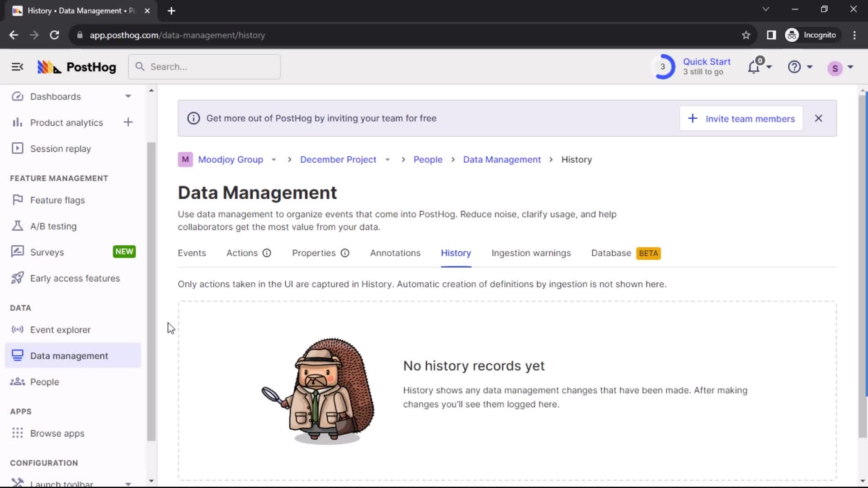
Task: Dismiss the team invite banner
Action: coord(819,118)
